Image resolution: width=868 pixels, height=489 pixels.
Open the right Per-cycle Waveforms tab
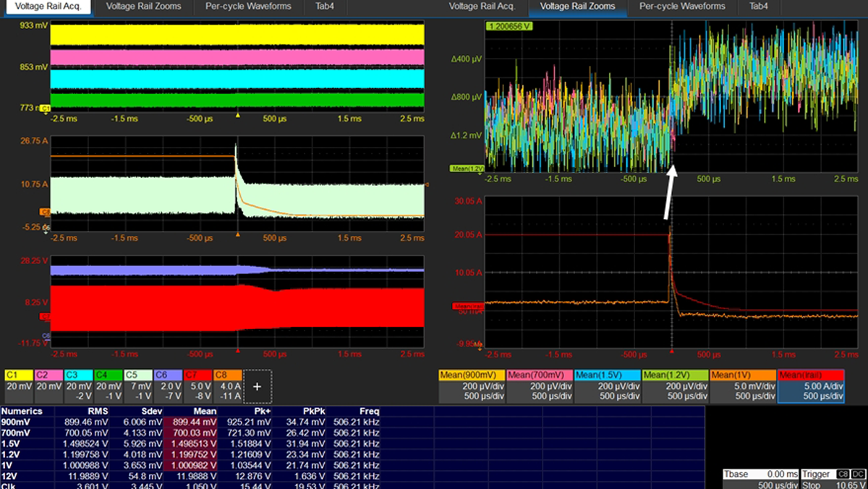point(682,7)
